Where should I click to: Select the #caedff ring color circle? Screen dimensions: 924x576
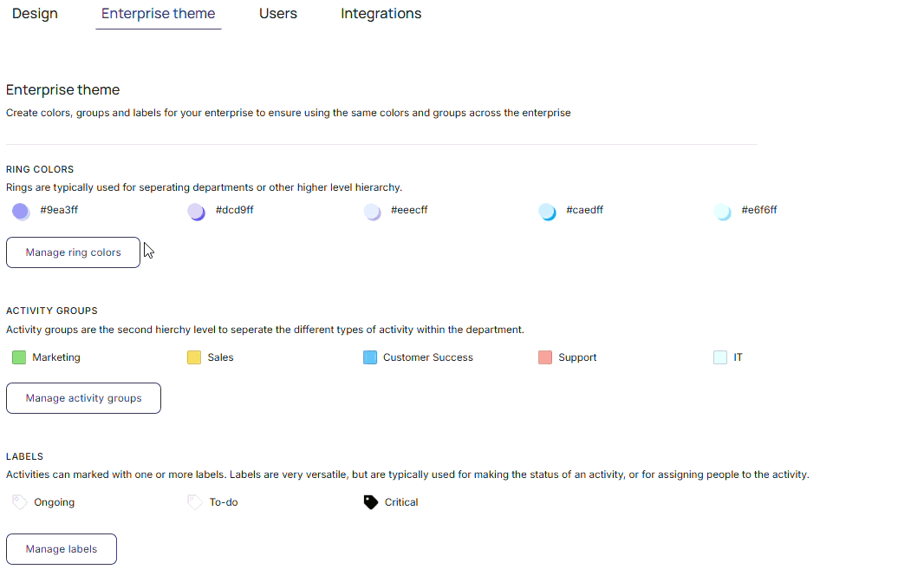tap(547, 212)
